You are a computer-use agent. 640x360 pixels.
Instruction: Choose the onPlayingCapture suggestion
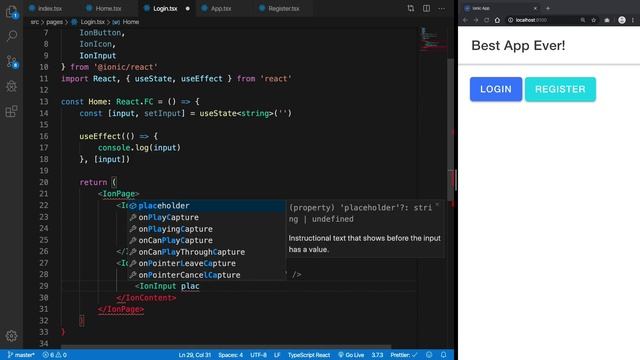tap(207, 229)
